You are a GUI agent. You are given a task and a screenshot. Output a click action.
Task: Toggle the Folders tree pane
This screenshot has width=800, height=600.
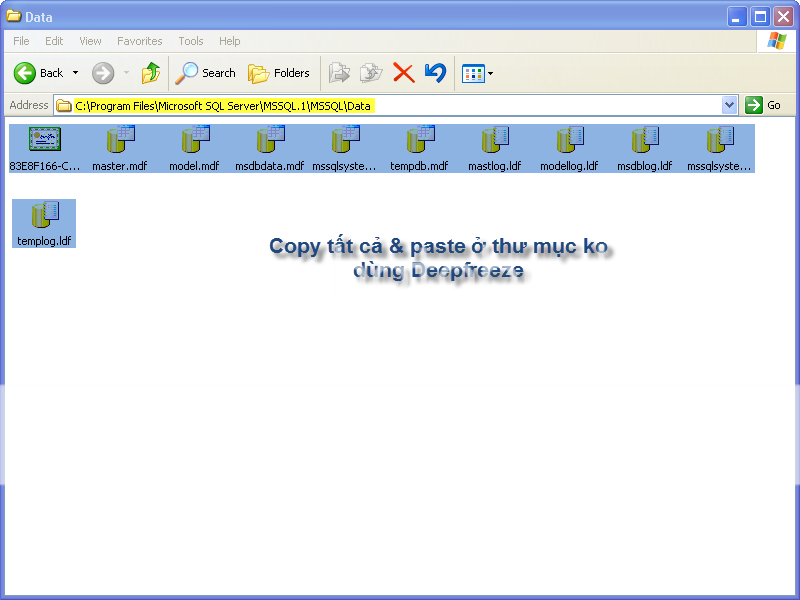[x=279, y=73]
